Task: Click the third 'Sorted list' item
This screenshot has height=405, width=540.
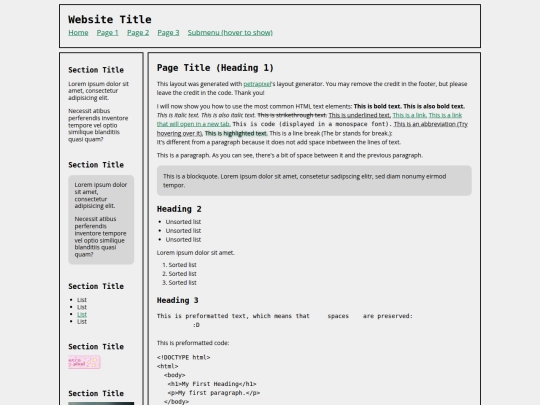Action: (x=182, y=282)
